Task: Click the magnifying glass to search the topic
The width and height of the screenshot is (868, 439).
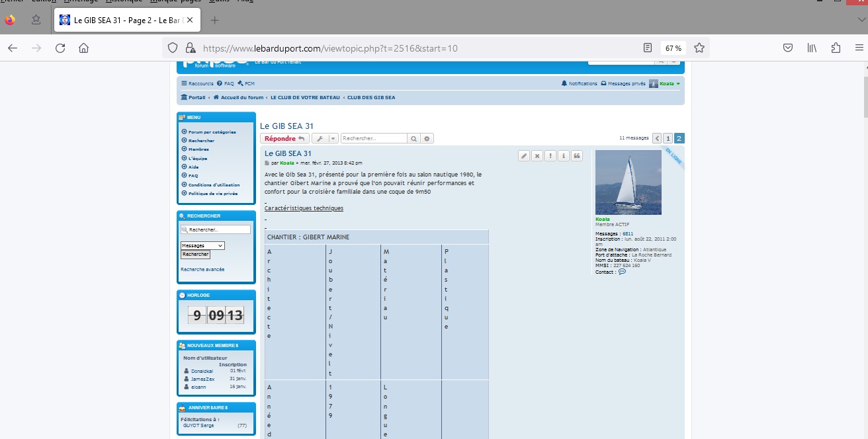Action: 413,138
